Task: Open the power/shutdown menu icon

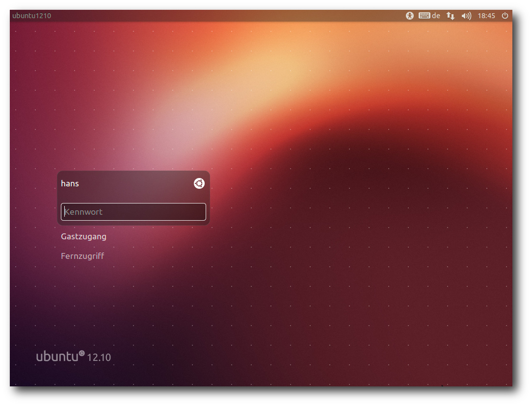Action: pos(505,16)
